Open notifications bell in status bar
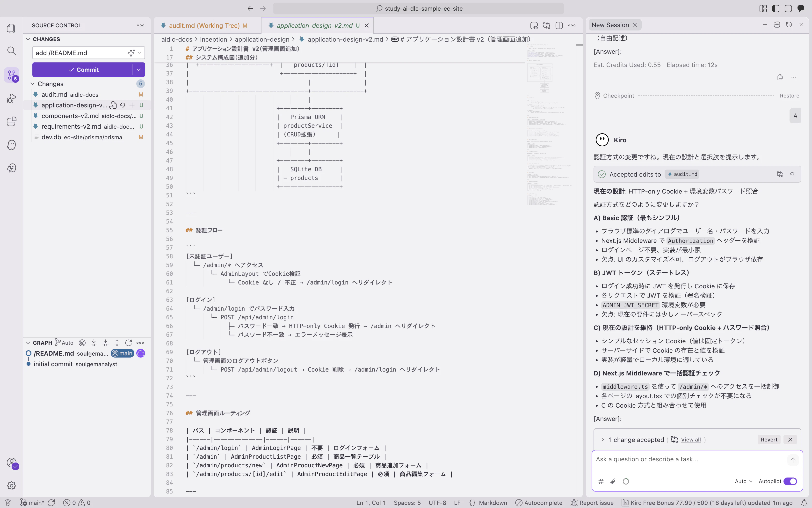 [804, 503]
